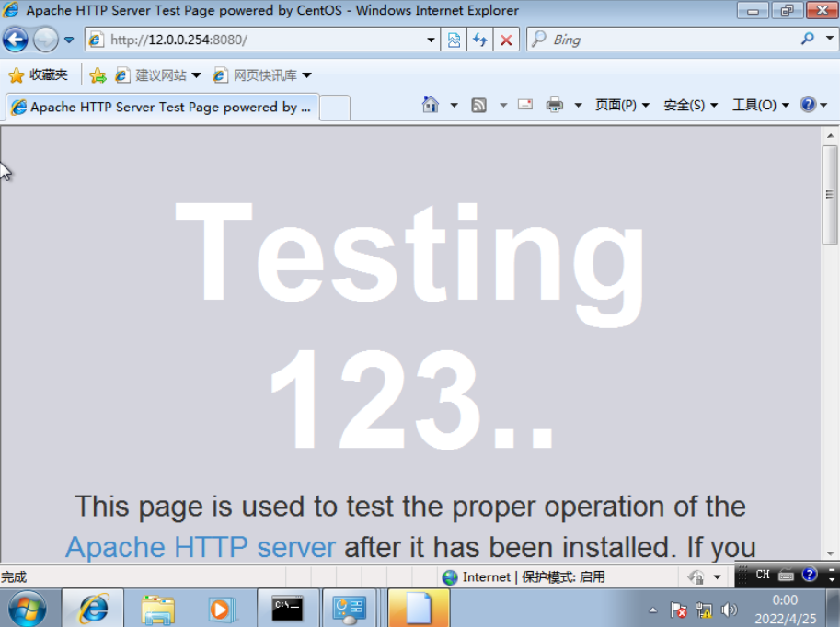Expand the 网页快讯库 dropdown arrow

point(307,75)
